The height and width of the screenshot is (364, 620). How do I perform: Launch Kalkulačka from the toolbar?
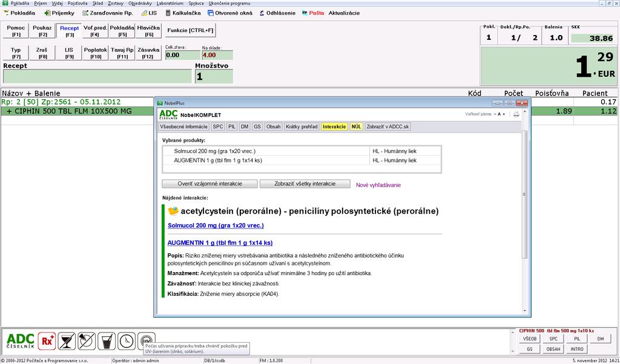[x=183, y=13]
